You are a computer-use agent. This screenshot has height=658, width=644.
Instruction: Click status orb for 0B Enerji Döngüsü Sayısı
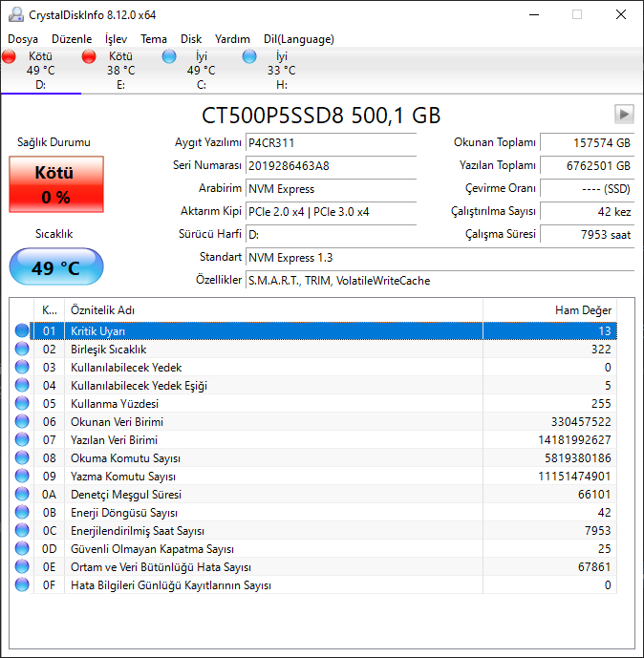(22, 512)
